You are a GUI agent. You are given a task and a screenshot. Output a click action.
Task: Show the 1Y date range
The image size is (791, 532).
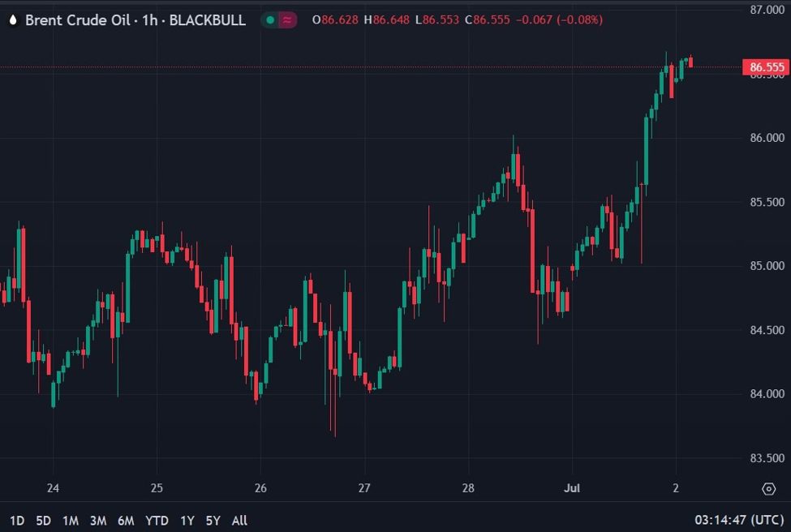coord(187,521)
